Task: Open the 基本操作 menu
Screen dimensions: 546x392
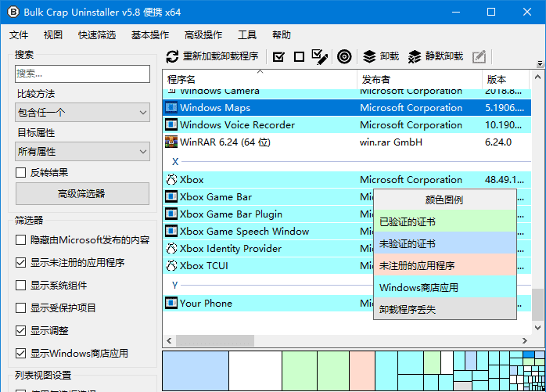Action: point(150,35)
